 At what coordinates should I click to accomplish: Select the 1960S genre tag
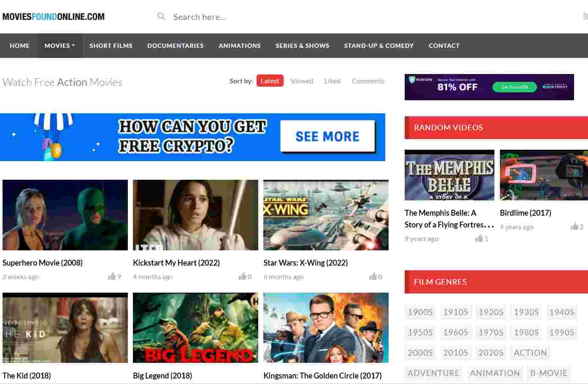[455, 332]
